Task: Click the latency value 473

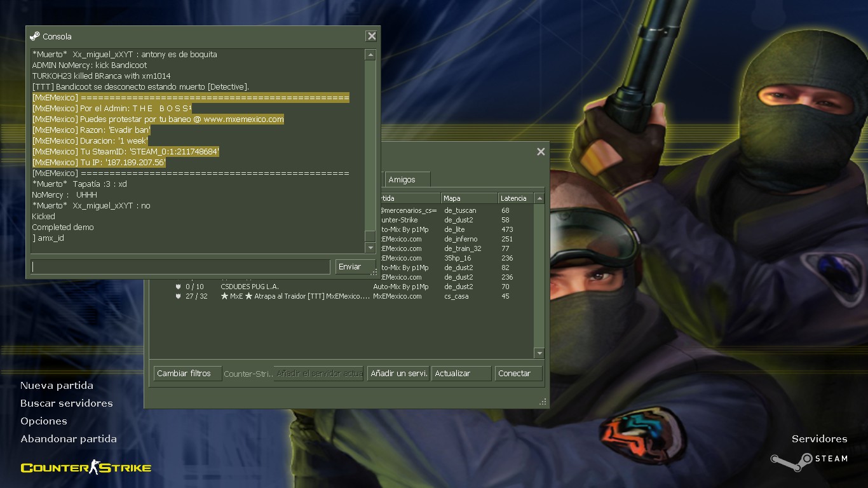Action: click(x=507, y=229)
